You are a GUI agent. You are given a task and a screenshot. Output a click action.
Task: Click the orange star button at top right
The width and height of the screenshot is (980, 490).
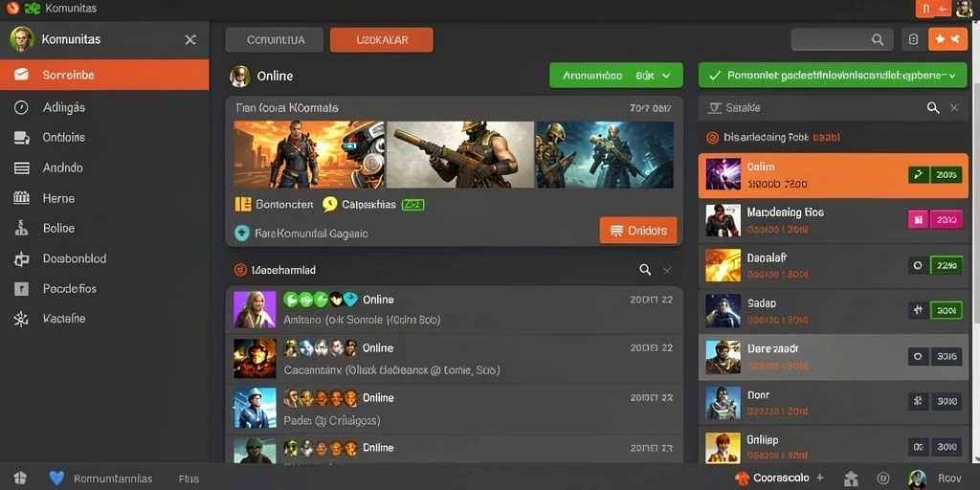(947, 39)
